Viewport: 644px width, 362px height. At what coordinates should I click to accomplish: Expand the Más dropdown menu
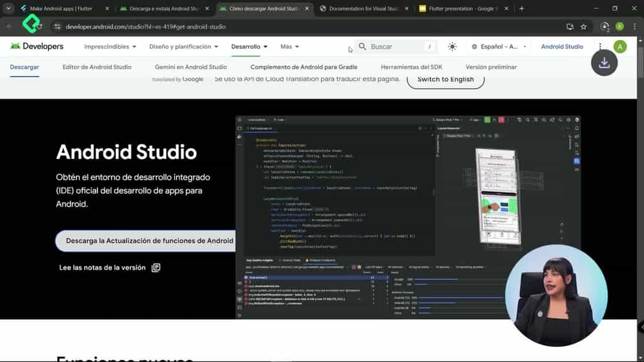pyautogui.click(x=289, y=47)
